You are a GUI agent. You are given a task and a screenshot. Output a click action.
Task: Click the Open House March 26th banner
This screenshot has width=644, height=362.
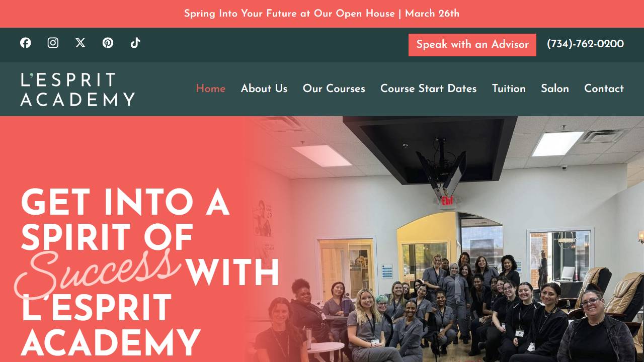322,14
